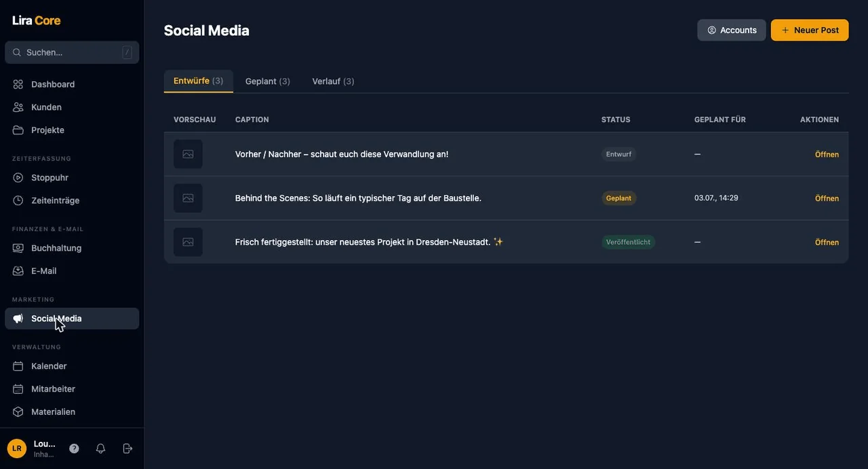868x469 pixels.
Task: Click the AKTIONEN column header
Action: coord(819,119)
